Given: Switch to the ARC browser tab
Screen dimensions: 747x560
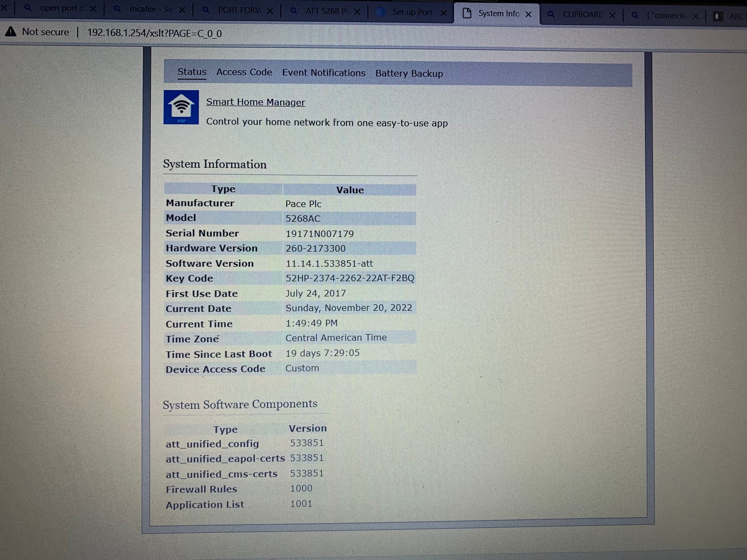Looking at the screenshot, I should tap(736, 16).
